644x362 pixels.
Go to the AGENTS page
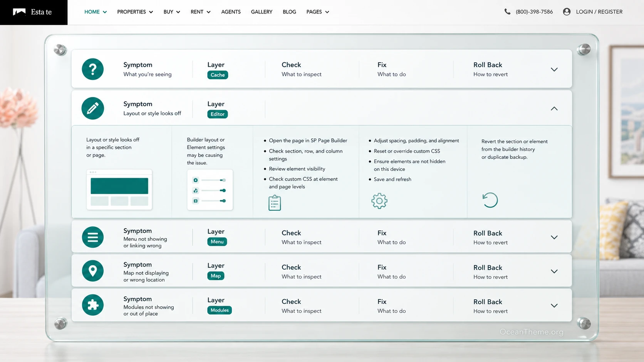pyautogui.click(x=231, y=12)
